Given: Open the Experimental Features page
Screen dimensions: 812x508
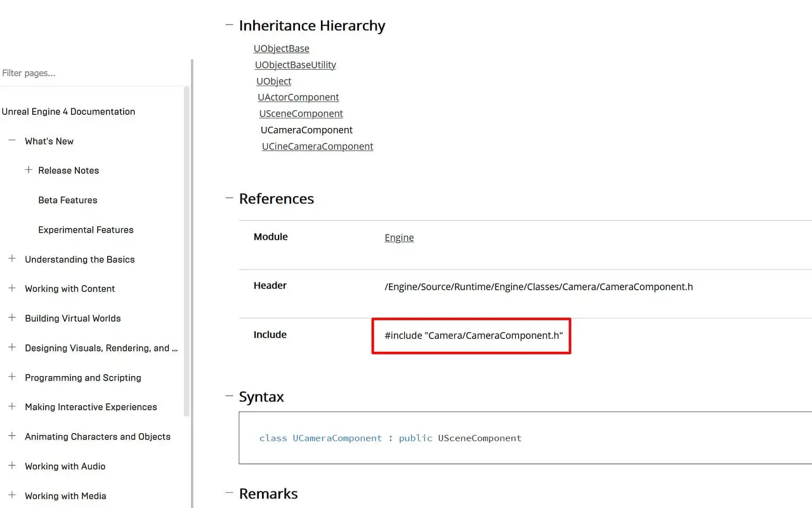Looking at the screenshot, I should point(86,230).
